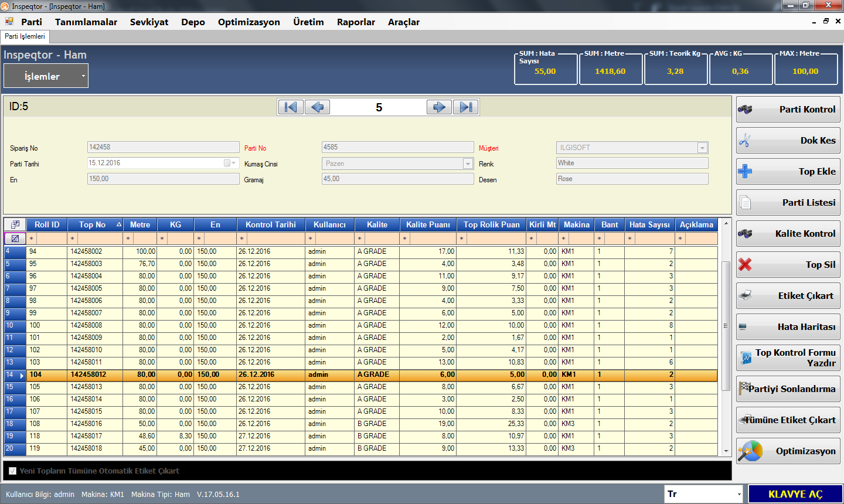Open the Optimizasyon menu

point(249,22)
